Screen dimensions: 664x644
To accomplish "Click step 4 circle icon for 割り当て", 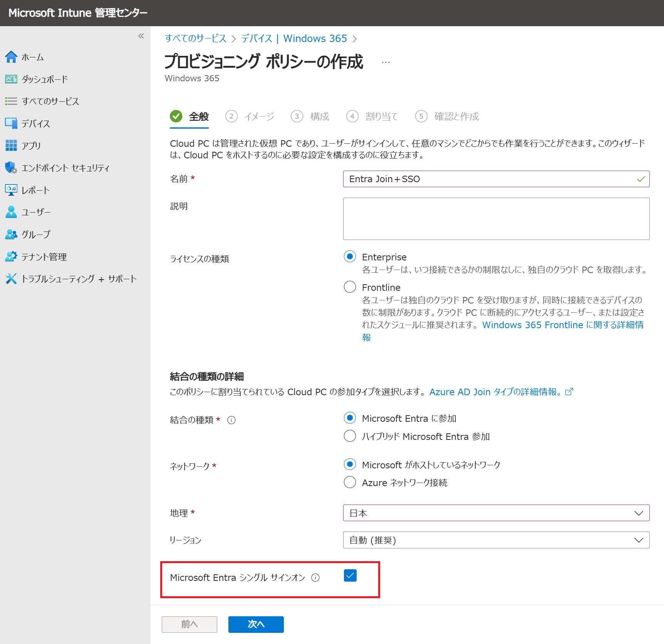I will point(352,116).
